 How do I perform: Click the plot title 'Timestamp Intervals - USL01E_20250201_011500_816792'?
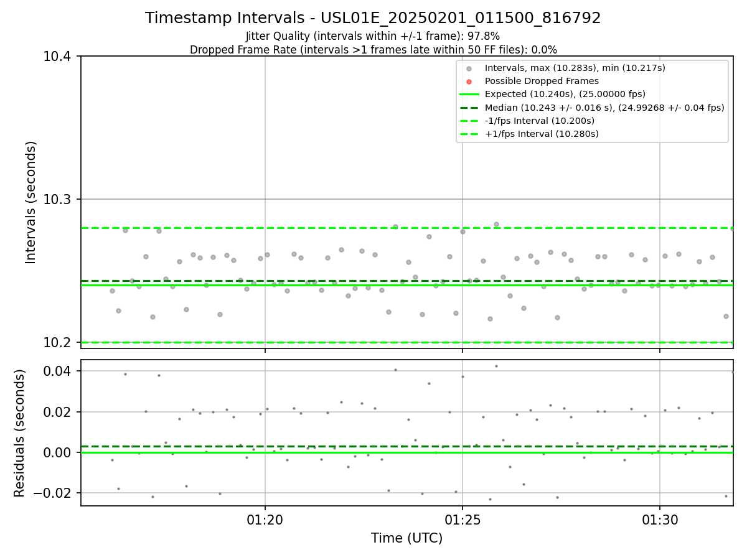pyautogui.click(x=373, y=18)
